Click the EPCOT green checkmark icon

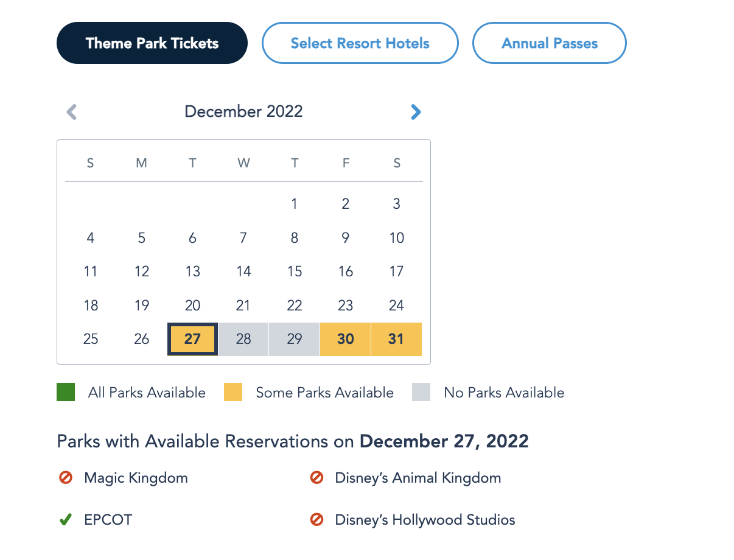(x=66, y=520)
